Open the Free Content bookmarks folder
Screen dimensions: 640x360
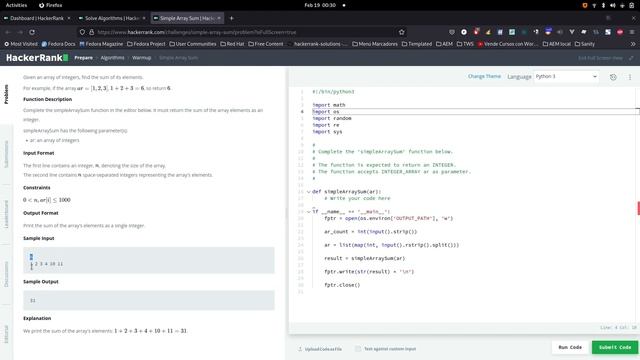click(x=265, y=44)
